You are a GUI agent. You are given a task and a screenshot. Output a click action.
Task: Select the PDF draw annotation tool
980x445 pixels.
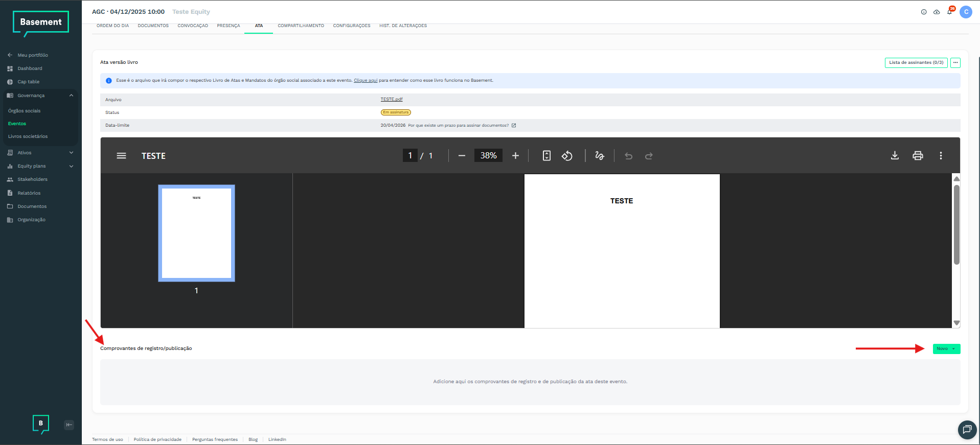coord(600,156)
